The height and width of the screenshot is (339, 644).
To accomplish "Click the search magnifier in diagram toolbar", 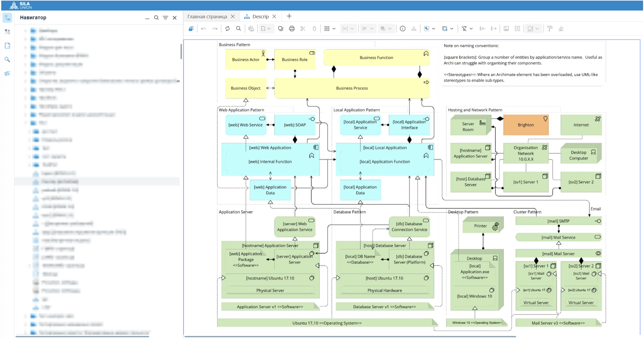I will (238, 29).
